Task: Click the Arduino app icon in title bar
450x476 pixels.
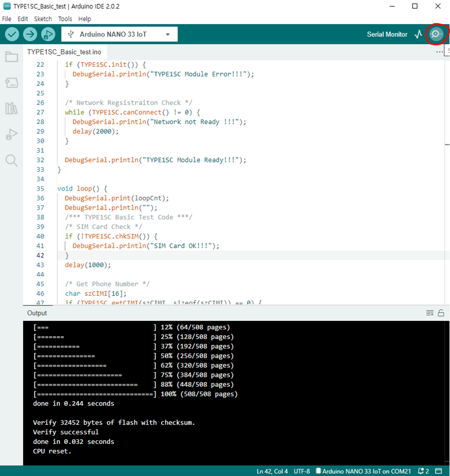Action: click(x=7, y=6)
